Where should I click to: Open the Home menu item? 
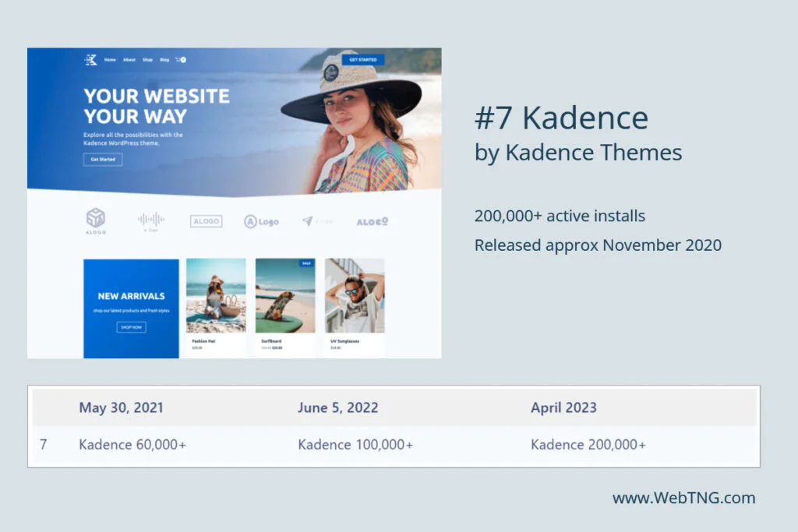[x=111, y=60]
